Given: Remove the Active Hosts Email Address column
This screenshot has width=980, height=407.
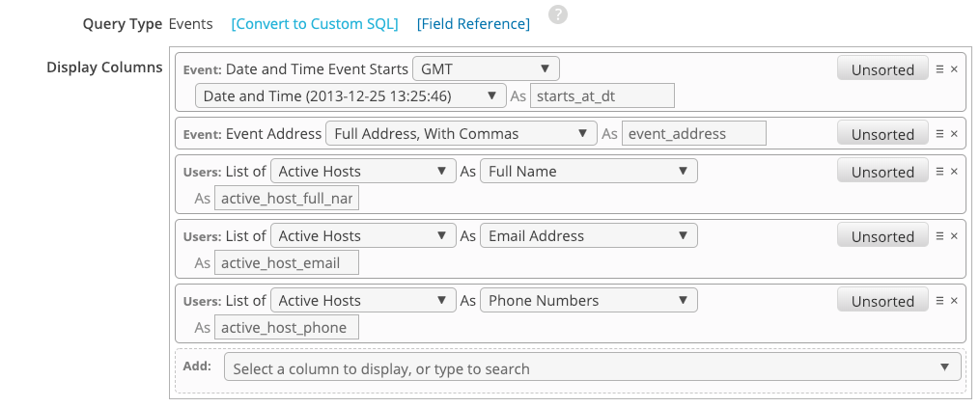Looking at the screenshot, I should tap(954, 236).
